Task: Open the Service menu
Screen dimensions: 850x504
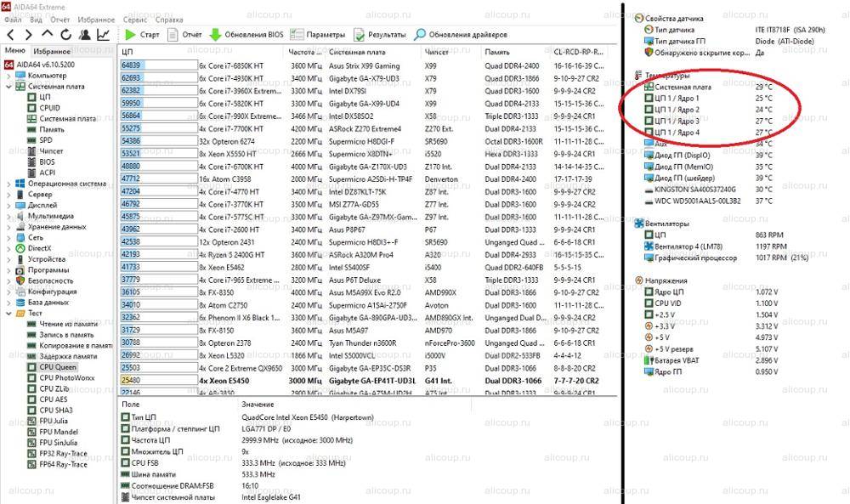Action: pos(134,19)
